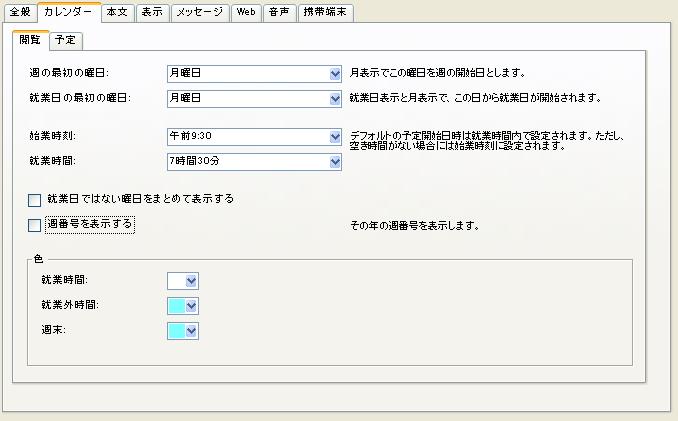Switch to the 全般 tab
This screenshot has width=678, height=421.
[21, 13]
